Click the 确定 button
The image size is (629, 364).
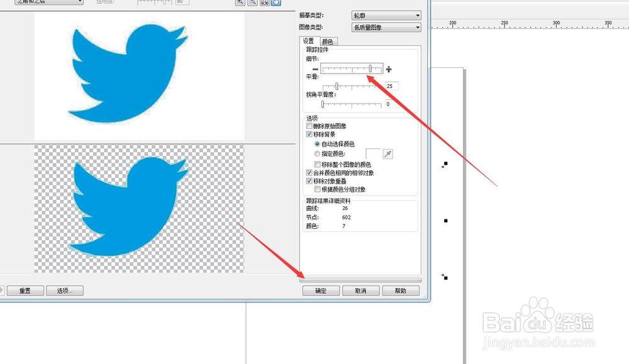(x=321, y=290)
